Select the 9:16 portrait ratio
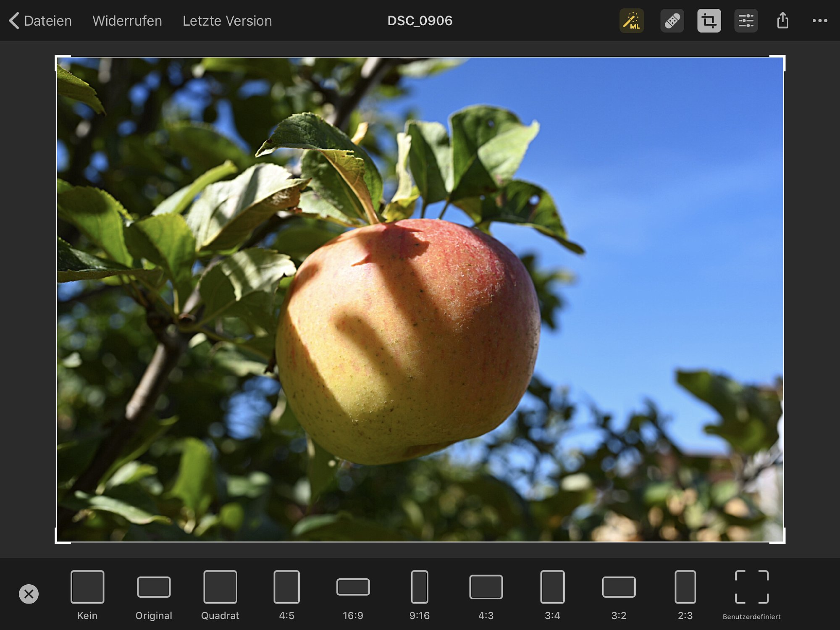 coord(419,594)
